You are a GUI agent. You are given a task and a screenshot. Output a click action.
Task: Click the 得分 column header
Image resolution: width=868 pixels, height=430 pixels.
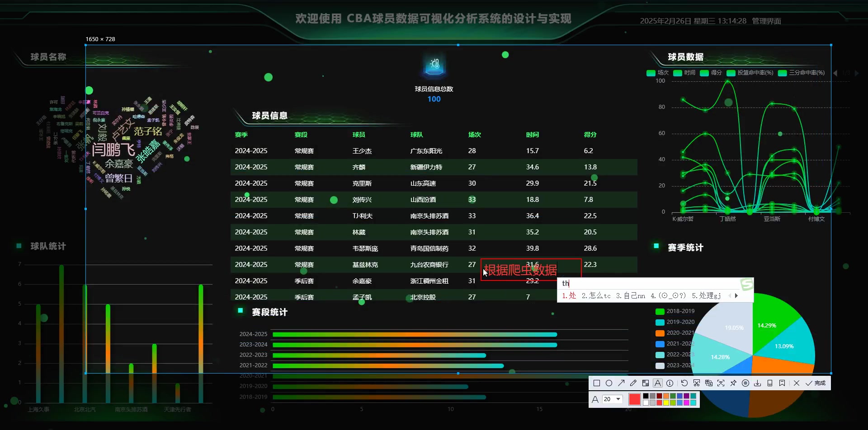click(590, 135)
